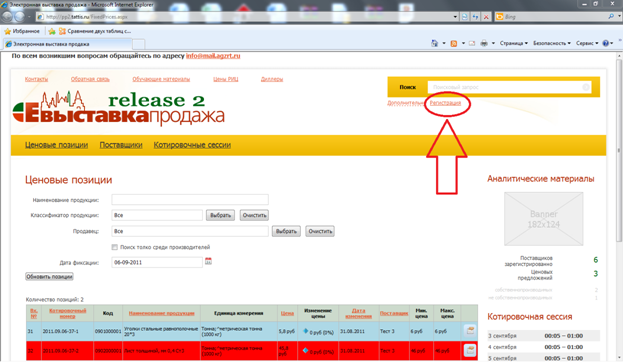Expand the search provider dropdown arrow
Image resolution: width=623 pixels, height=362 pixels.
pos(619,17)
